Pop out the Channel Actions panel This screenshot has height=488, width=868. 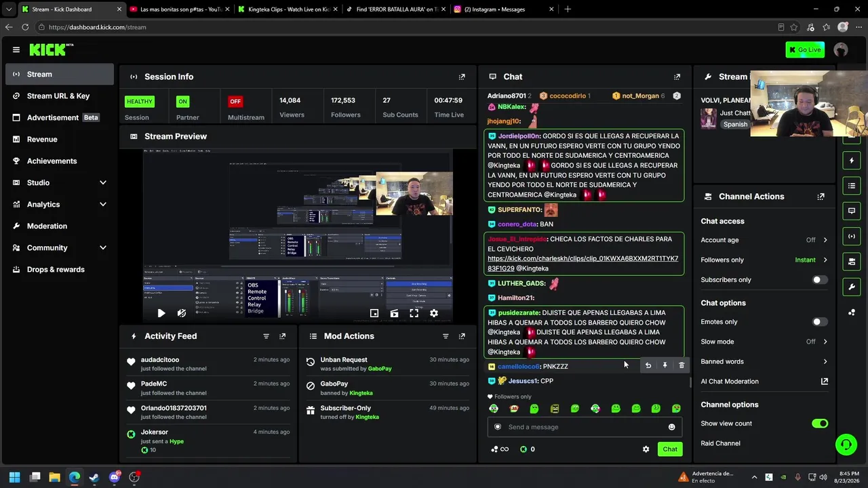(x=821, y=197)
